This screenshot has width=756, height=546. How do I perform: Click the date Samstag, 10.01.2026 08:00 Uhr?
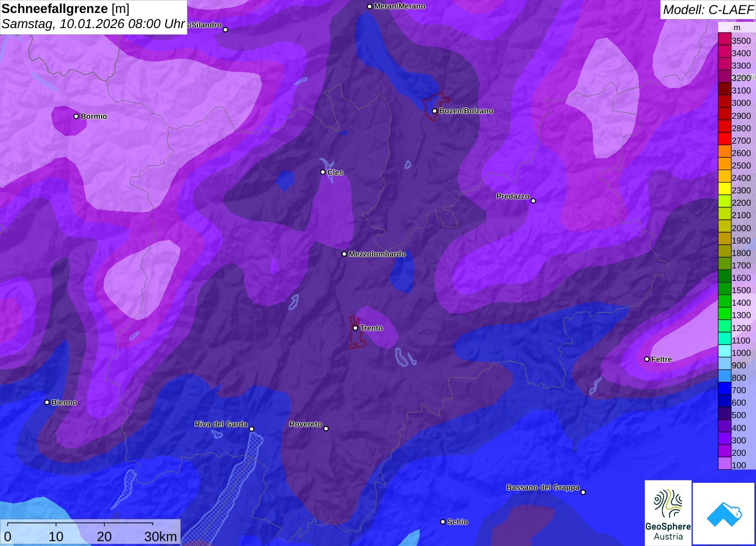pyautogui.click(x=93, y=24)
